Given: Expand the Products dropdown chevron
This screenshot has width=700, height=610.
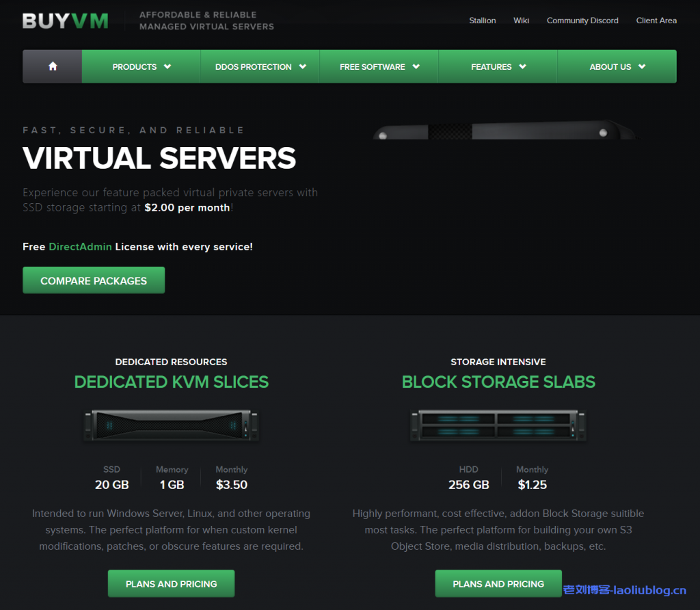Looking at the screenshot, I should (167, 67).
